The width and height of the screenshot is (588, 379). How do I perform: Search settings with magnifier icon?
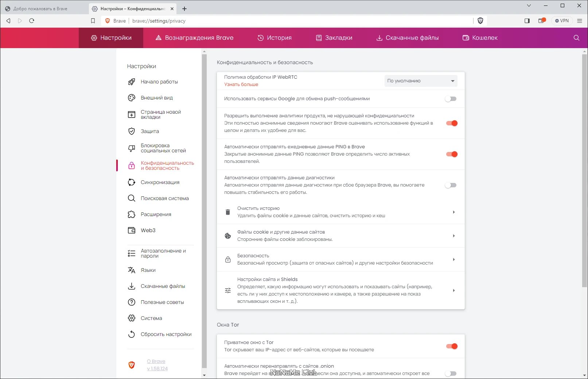pos(576,38)
